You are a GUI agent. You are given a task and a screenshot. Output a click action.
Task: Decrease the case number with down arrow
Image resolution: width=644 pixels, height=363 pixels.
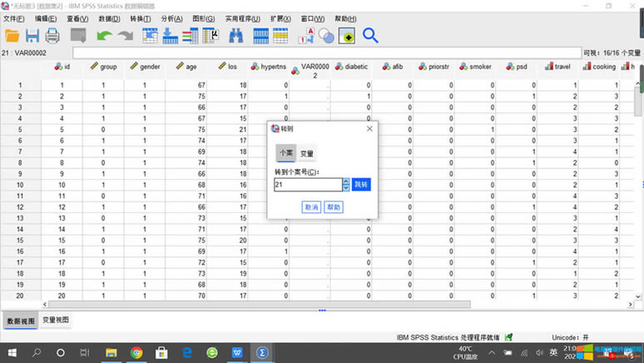[x=346, y=187]
